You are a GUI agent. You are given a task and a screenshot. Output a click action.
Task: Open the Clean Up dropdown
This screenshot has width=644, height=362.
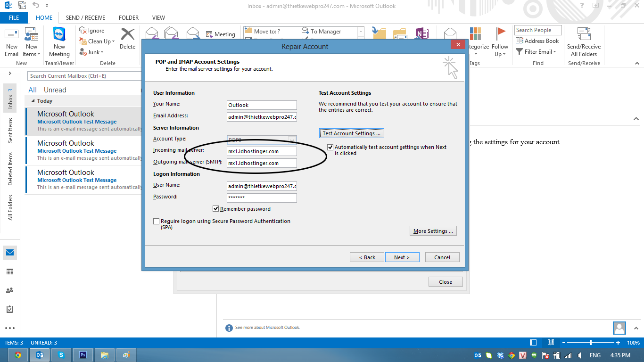[x=97, y=41]
